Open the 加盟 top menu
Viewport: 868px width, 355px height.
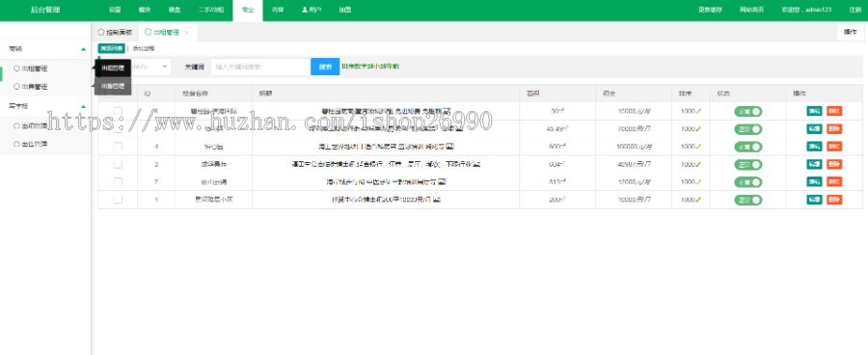coord(344,10)
